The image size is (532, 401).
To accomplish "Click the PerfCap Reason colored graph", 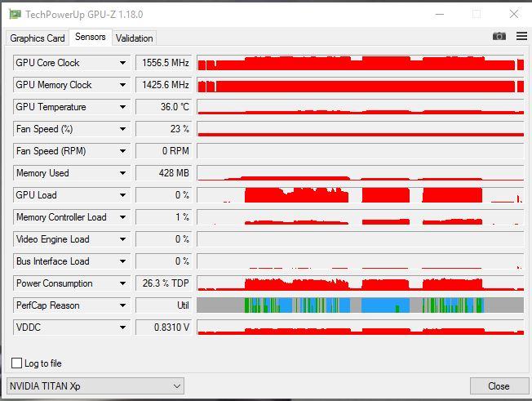I will [x=361, y=305].
